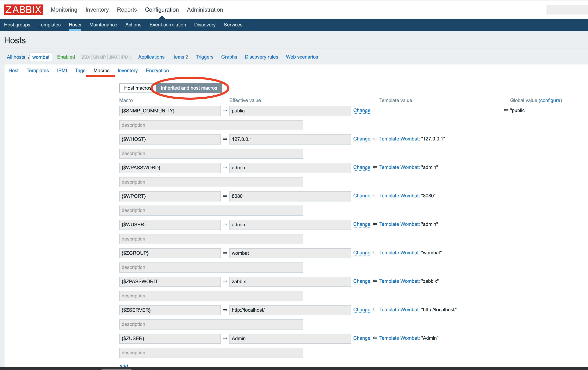Open Template Wombat link beside "zabbix"
Image resolution: width=588 pixels, height=370 pixels.
click(x=399, y=281)
